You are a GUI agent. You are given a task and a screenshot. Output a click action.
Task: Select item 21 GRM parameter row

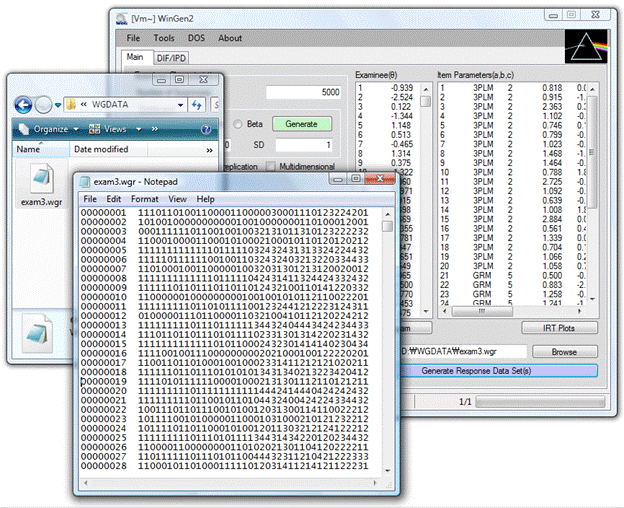click(x=513, y=275)
